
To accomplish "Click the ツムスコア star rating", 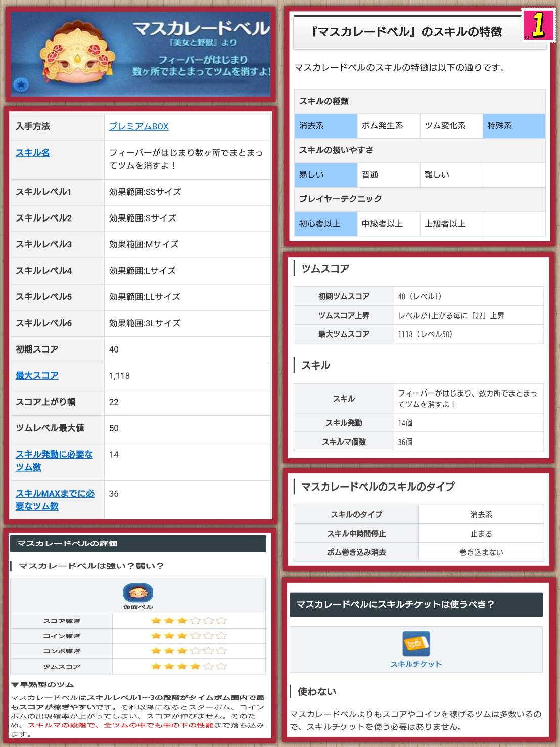I will click(x=189, y=666).
